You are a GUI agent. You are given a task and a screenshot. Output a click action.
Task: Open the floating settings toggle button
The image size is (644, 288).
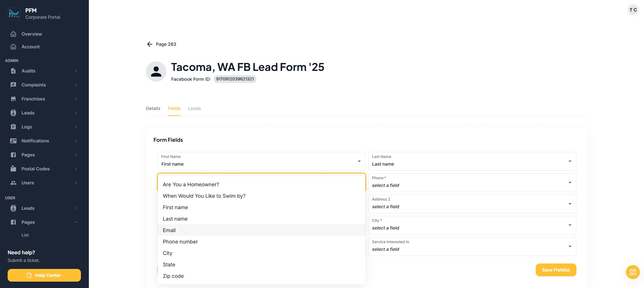point(633,272)
